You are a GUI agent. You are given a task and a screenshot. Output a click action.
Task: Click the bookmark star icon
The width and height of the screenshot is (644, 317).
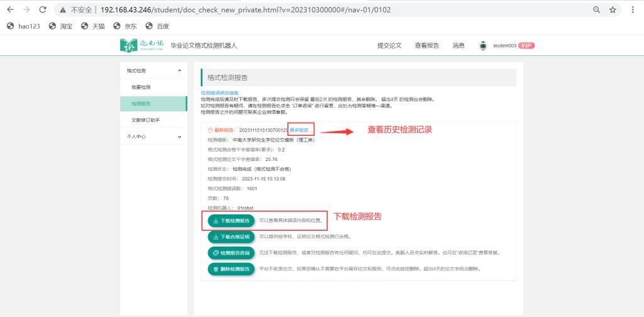click(613, 10)
